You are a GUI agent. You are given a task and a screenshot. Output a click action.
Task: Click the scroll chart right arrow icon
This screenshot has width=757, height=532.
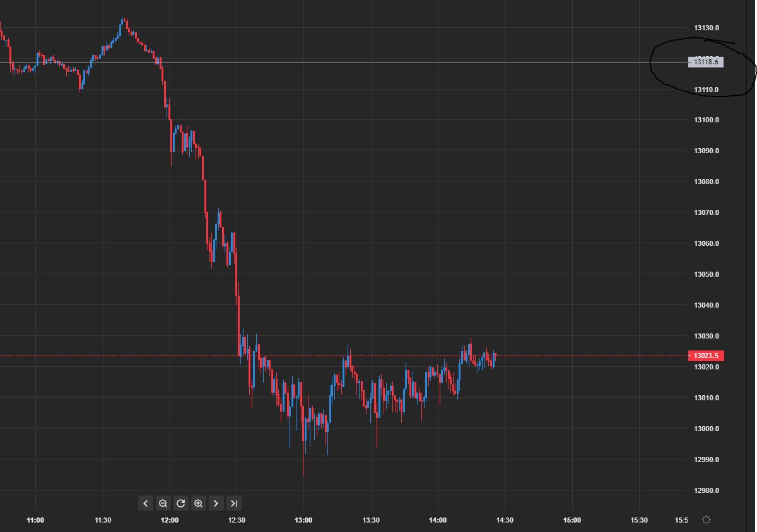(216, 503)
